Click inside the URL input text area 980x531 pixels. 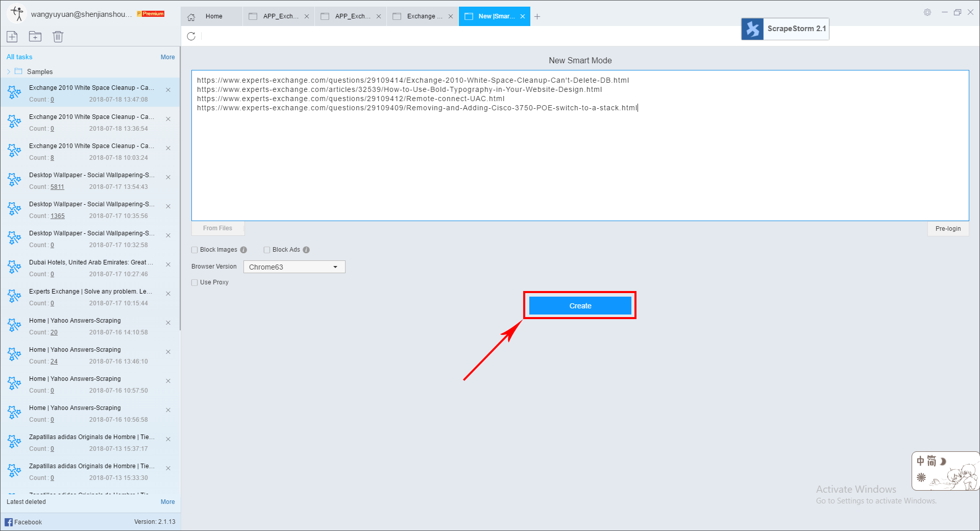point(580,146)
